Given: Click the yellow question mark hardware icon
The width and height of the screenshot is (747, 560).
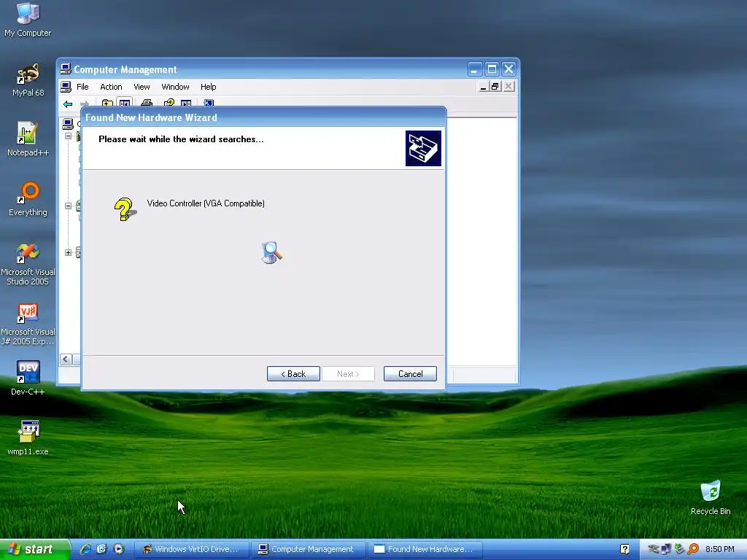Looking at the screenshot, I should coord(125,209).
